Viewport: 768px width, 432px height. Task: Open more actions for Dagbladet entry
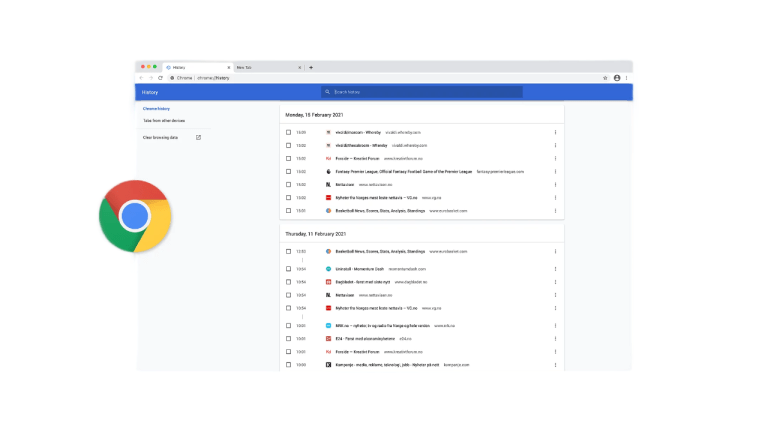coord(555,282)
